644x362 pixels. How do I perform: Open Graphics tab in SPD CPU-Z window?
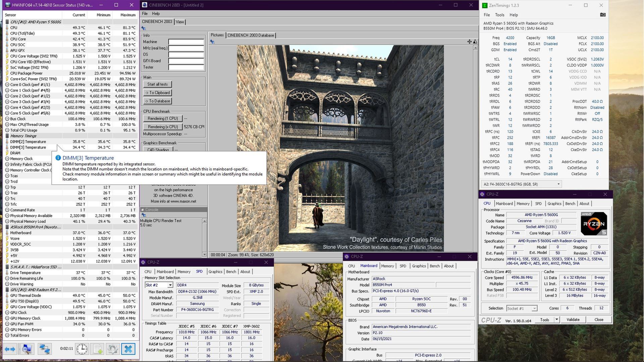[x=215, y=271]
